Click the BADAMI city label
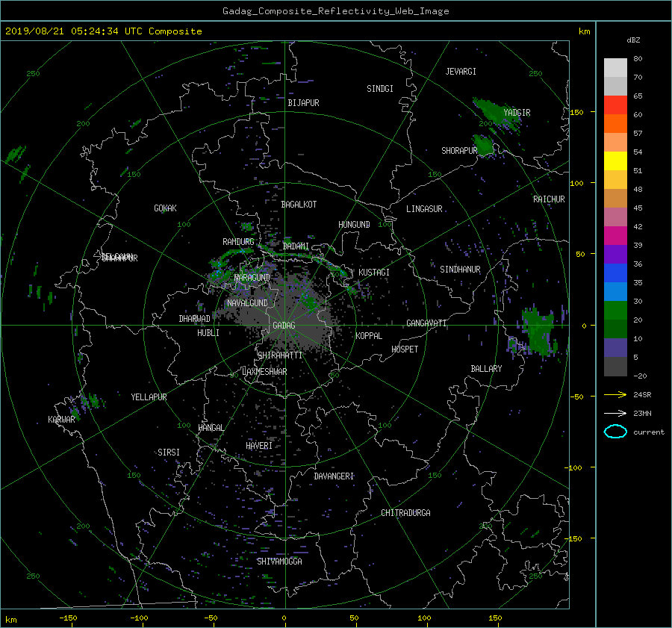 coord(296,246)
